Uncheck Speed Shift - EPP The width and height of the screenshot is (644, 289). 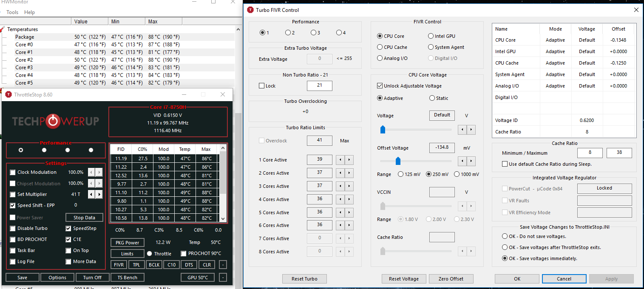(13, 205)
